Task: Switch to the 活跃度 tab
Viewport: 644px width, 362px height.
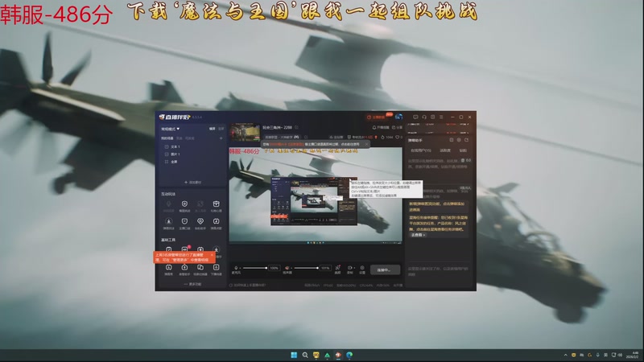Action: click(x=445, y=150)
